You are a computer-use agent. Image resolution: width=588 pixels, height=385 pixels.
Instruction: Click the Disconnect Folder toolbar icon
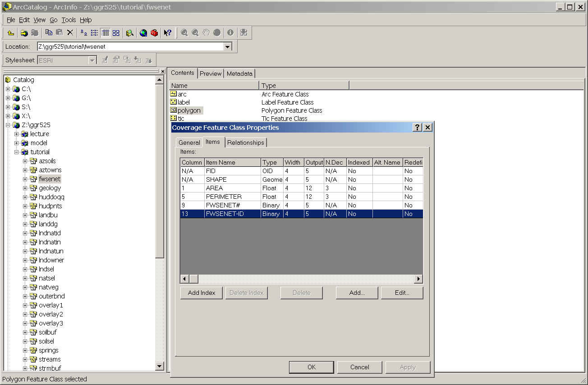click(x=35, y=33)
